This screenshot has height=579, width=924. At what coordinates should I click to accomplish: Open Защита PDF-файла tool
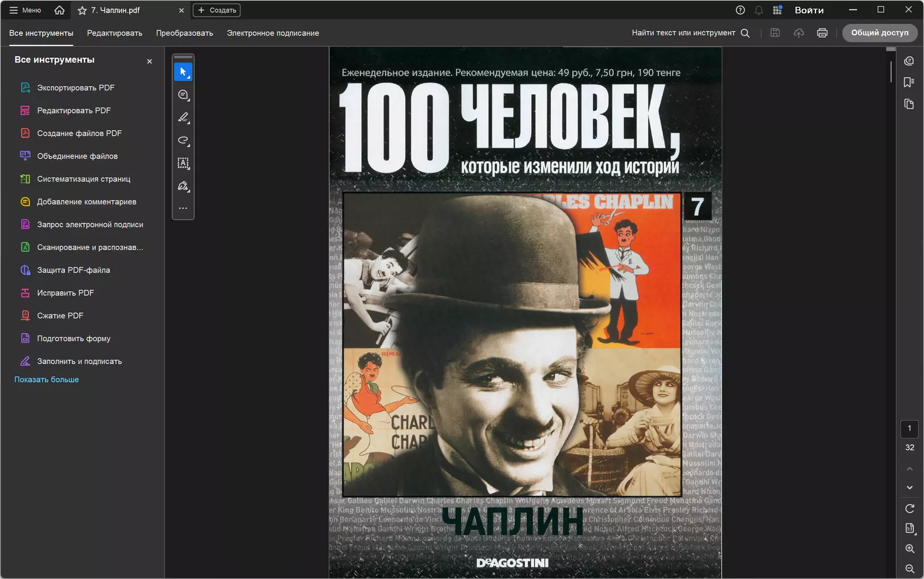tap(82, 270)
